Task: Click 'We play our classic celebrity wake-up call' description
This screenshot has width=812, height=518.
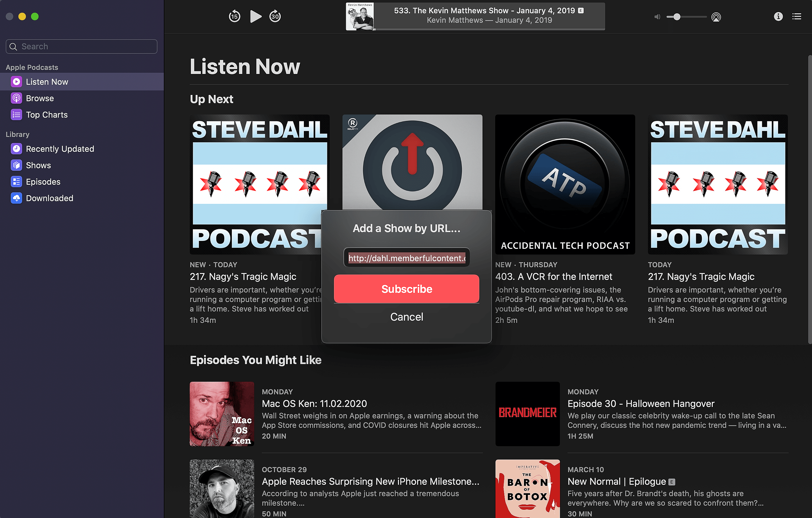Action: pyautogui.click(x=677, y=421)
